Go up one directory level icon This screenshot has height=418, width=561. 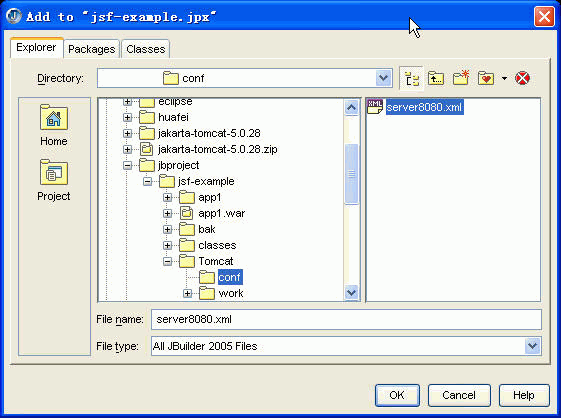[436, 78]
